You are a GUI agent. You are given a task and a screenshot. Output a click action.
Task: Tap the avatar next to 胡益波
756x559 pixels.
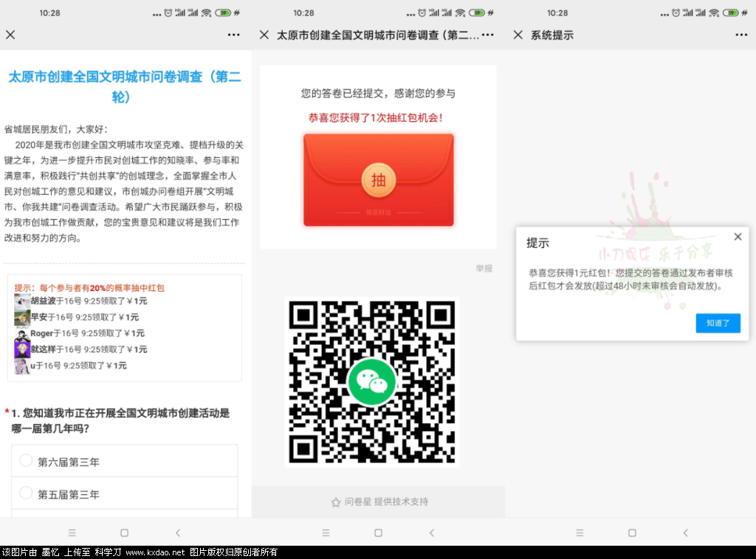22,301
